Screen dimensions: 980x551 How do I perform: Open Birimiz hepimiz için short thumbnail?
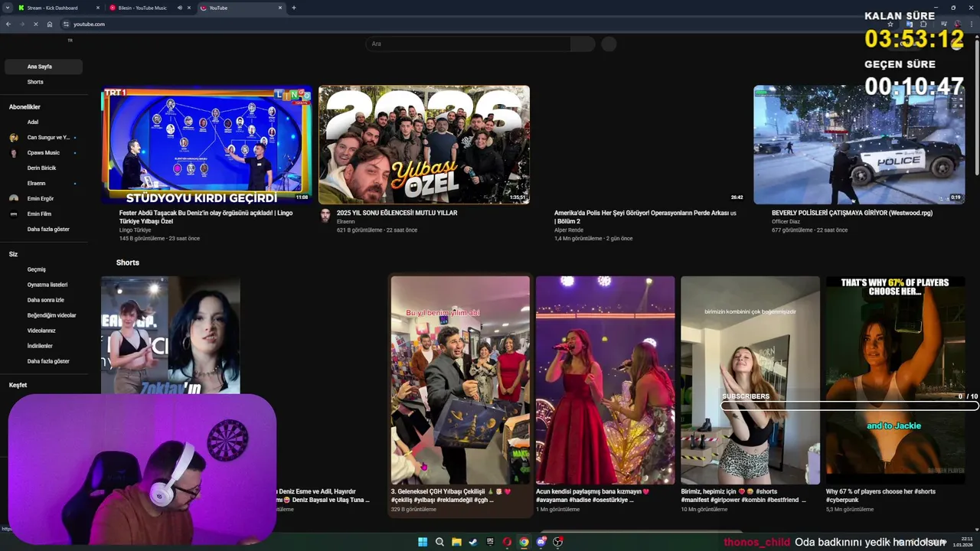[x=750, y=380]
